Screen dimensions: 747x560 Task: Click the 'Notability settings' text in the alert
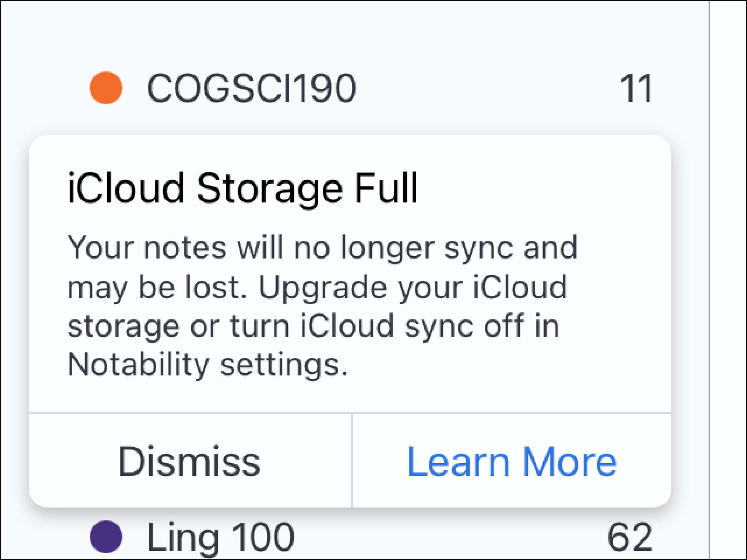point(207,365)
